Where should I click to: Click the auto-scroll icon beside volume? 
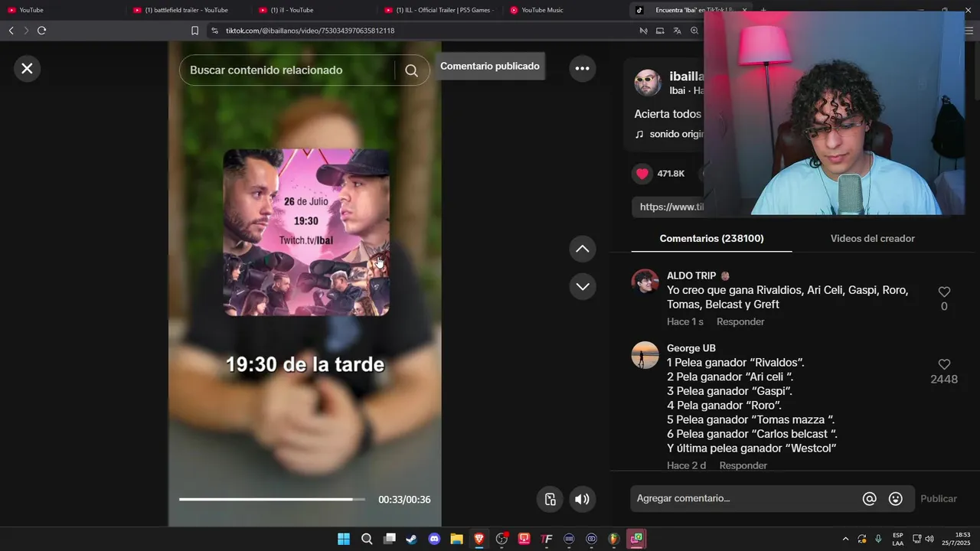pyautogui.click(x=550, y=500)
